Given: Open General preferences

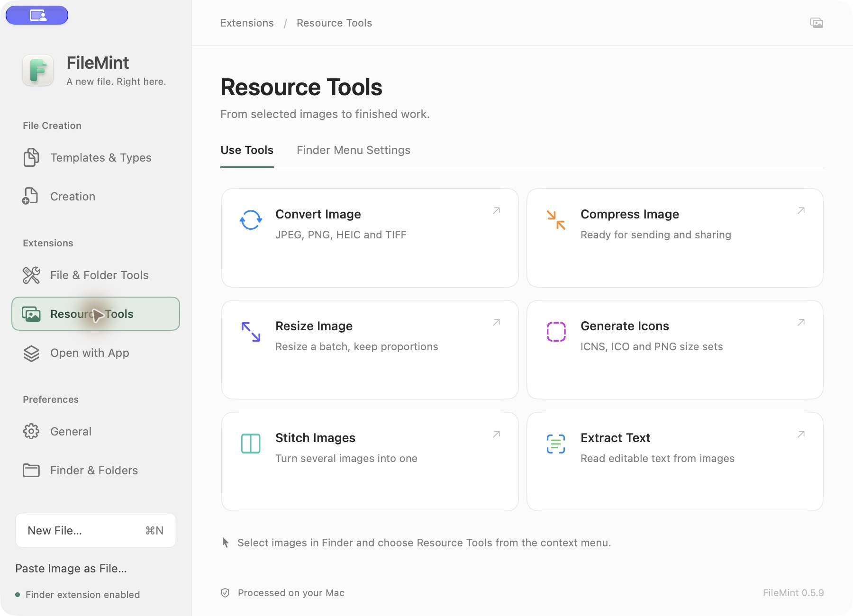Looking at the screenshot, I should click(96, 431).
